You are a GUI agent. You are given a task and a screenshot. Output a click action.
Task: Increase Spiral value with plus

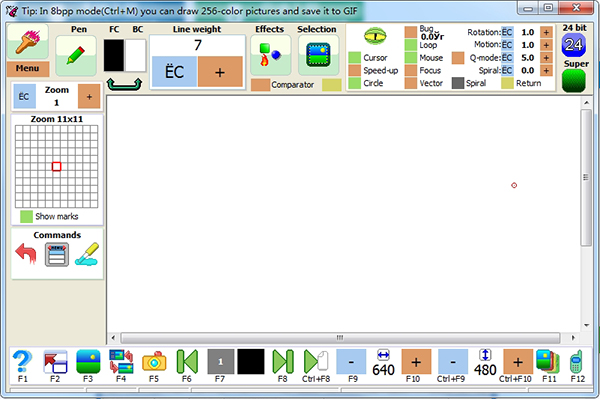click(x=546, y=70)
